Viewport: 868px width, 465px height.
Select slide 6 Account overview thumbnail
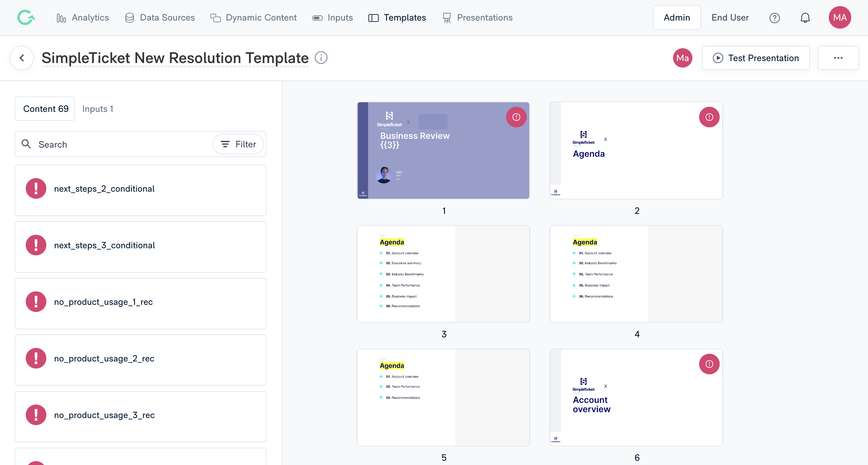[636, 397]
